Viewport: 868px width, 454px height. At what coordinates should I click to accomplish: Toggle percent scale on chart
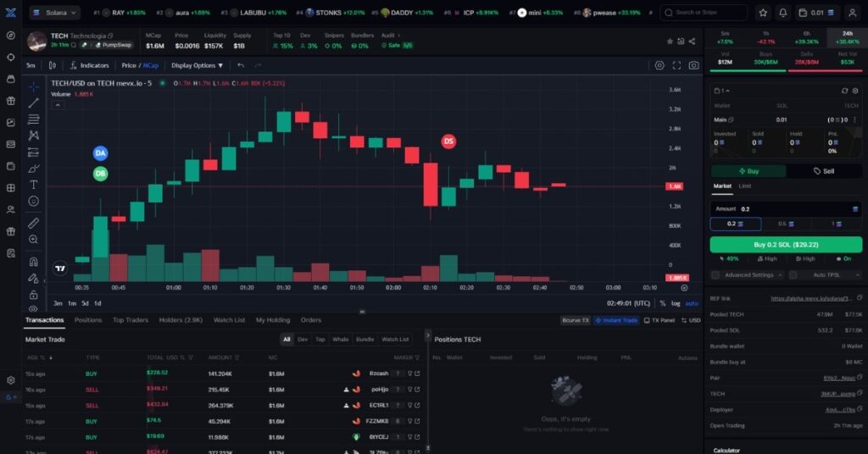[x=663, y=303]
